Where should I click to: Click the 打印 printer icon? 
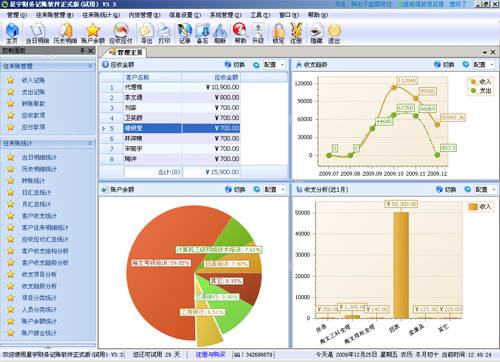point(164,33)
